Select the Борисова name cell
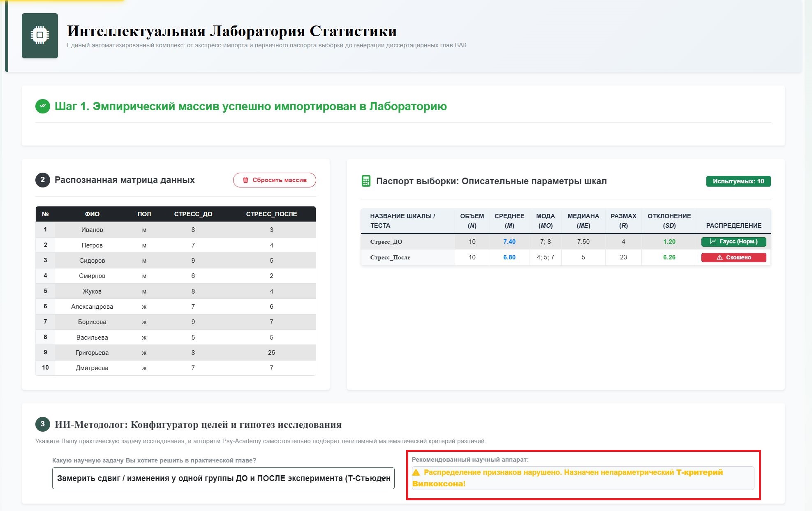This screenshot has height=511, width=812. click(92, 322)
